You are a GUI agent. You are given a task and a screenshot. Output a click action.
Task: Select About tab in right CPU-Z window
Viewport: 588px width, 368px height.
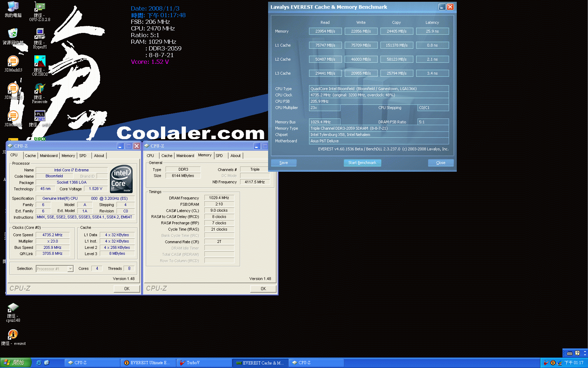point(236,156)
